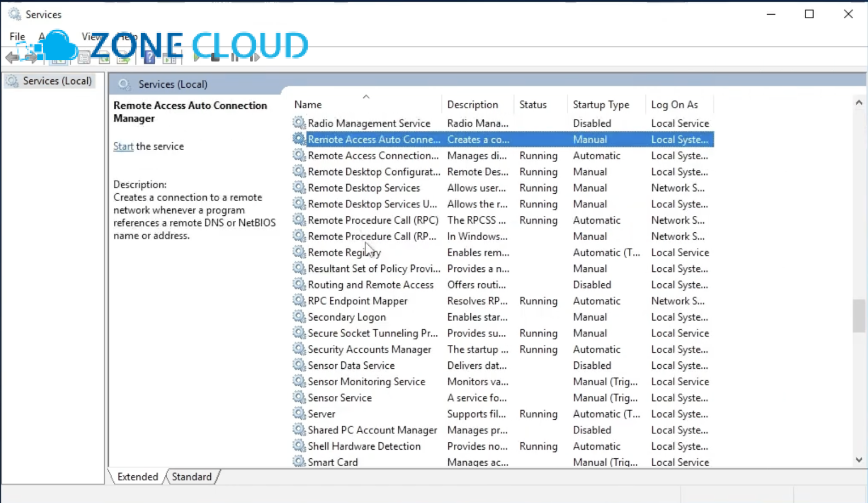
Task: Open the blue question mark Help toolbar icon
Action: [150, 57]
